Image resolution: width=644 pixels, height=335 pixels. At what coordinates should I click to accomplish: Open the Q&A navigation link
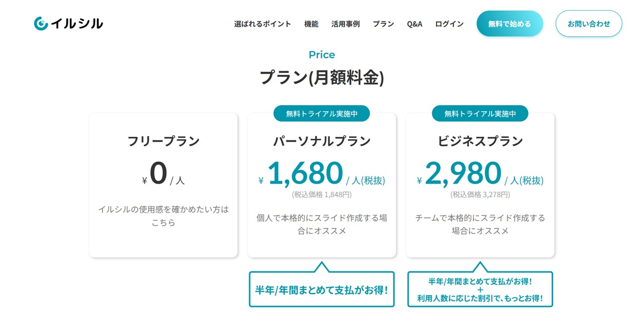pos(415,24)
